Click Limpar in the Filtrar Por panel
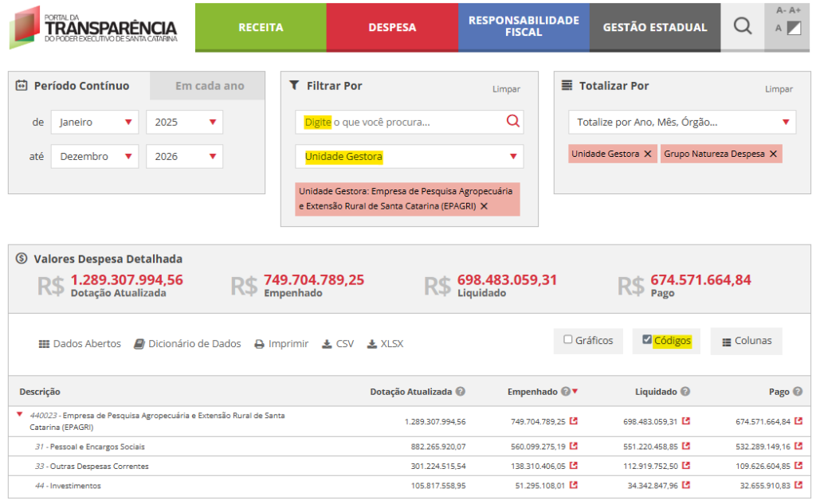This screenshot has width=816, height=504. coord(506,89)
